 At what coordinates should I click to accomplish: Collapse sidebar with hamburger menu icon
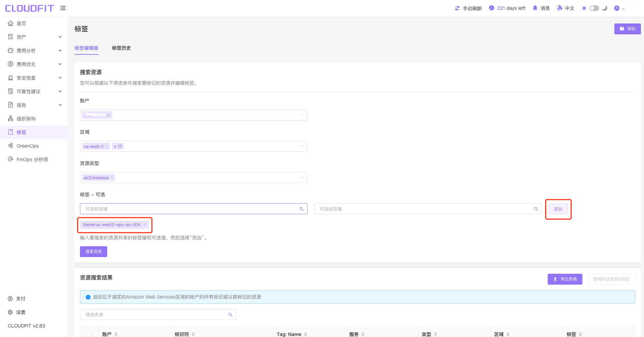click(63, 8)
